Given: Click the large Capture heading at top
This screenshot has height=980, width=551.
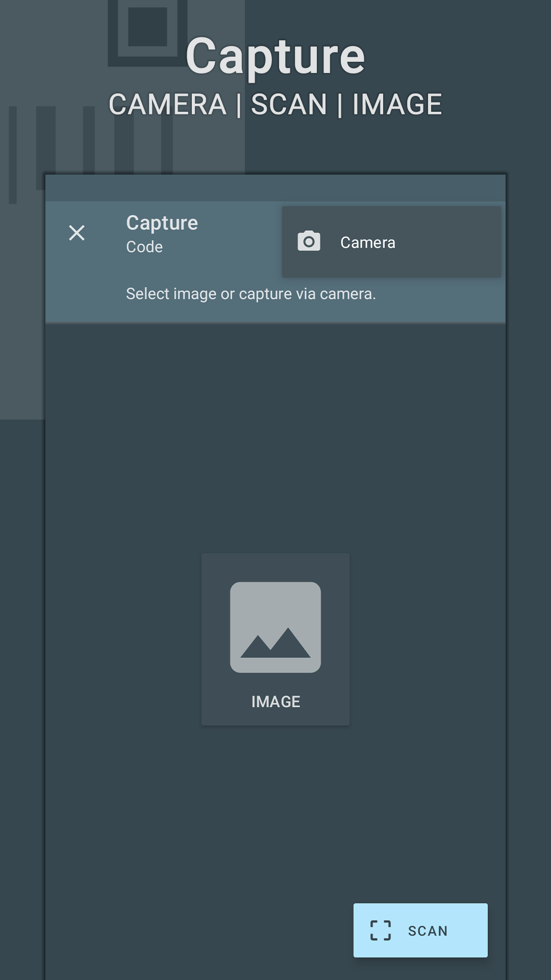Looking at the screenshot, I should pos(275,56).
